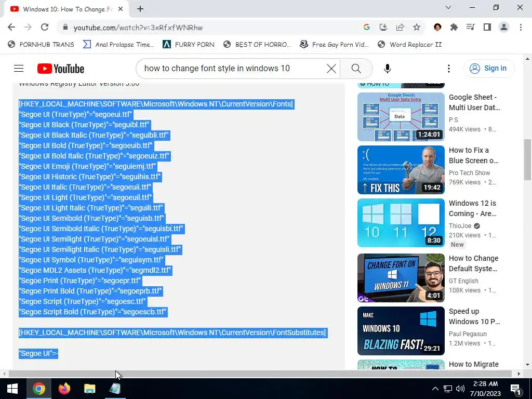532x399 pixels.
Task: Click the horizontal scrollbar at bottom
Action: click(x=260, y=374)
